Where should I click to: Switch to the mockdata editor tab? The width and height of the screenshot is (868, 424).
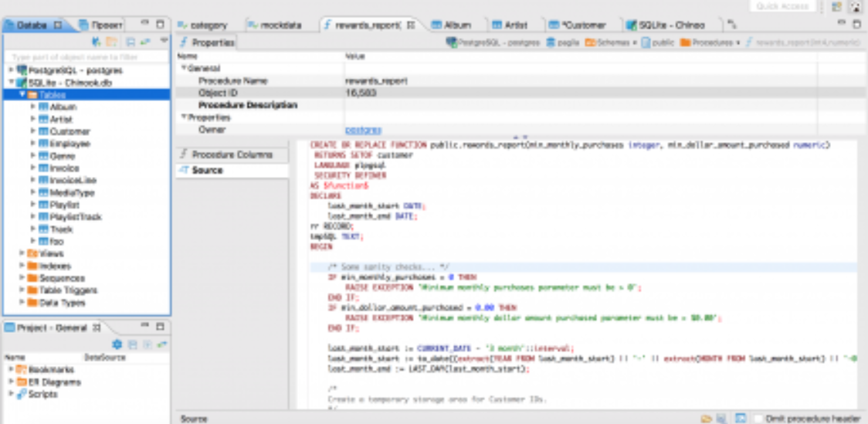280,25
